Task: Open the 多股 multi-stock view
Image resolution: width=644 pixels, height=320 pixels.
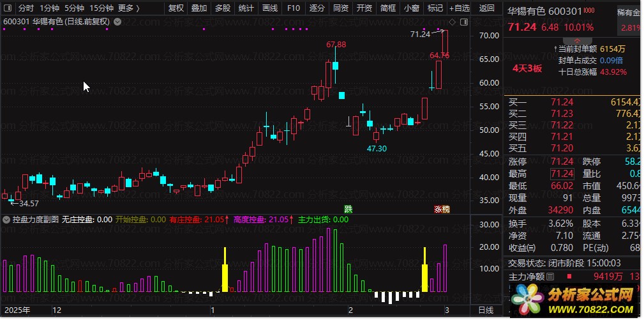Action: point(223,8)
